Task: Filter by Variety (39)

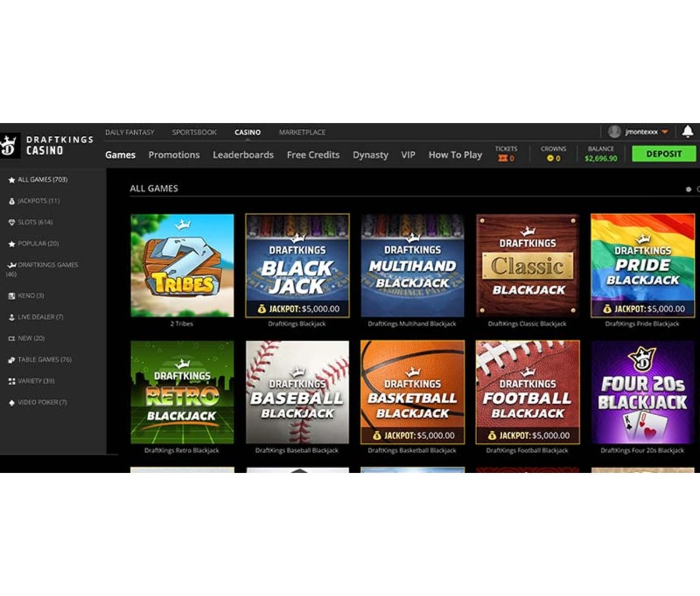Action: 36,381
